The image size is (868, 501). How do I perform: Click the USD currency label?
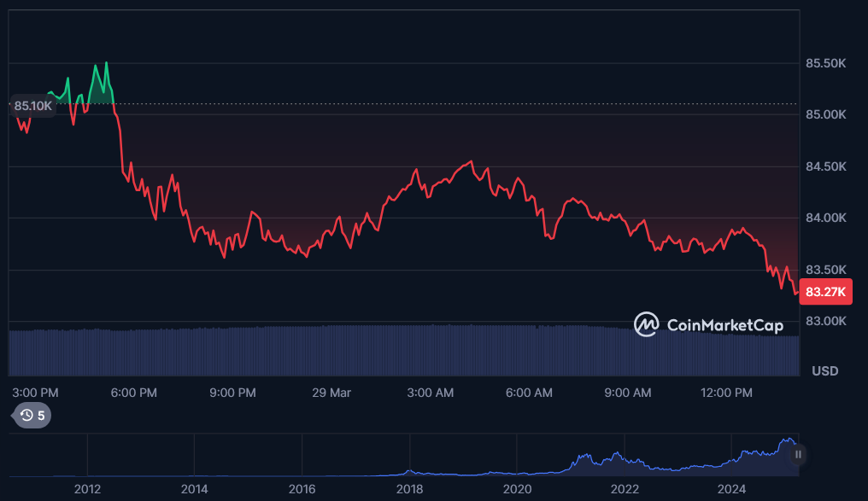click(824, 371)
